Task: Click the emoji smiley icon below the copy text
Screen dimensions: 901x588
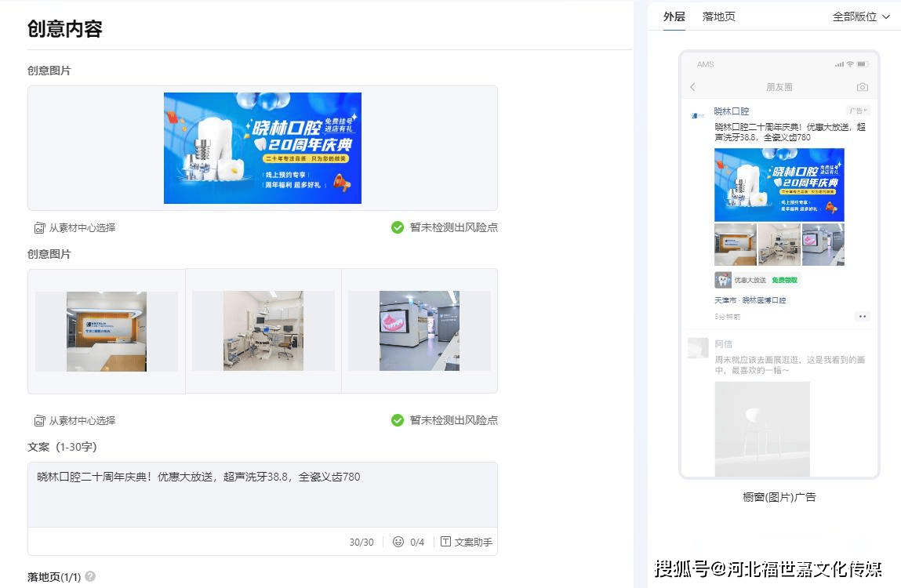Action: [398, 542]
